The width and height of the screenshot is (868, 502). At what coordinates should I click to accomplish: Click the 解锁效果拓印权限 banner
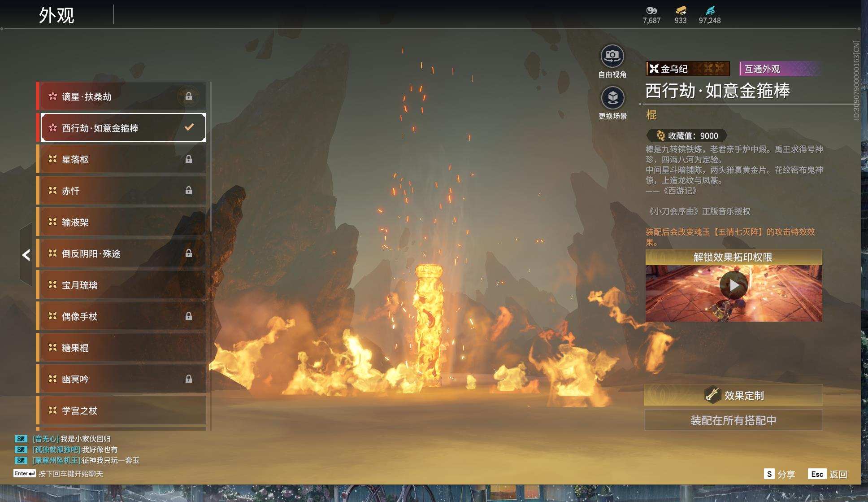point(733,257)
